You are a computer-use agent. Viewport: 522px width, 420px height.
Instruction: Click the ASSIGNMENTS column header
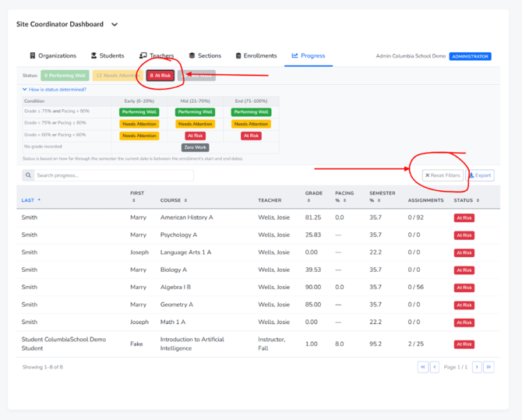426,200
